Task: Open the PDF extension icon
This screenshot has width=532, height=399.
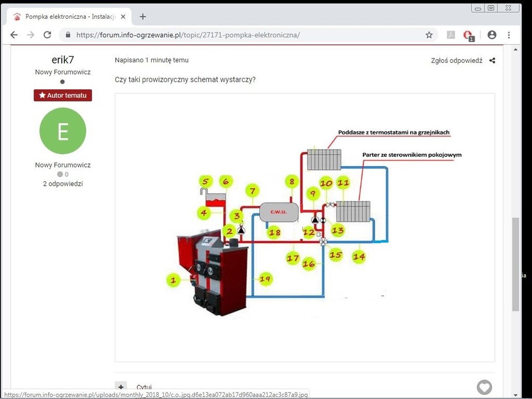Action: click(450, 35)
